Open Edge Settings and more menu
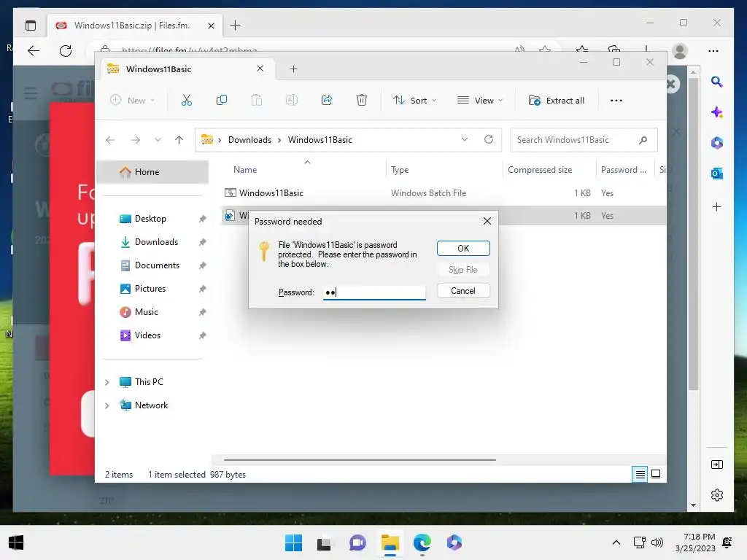 coord(713,51)
